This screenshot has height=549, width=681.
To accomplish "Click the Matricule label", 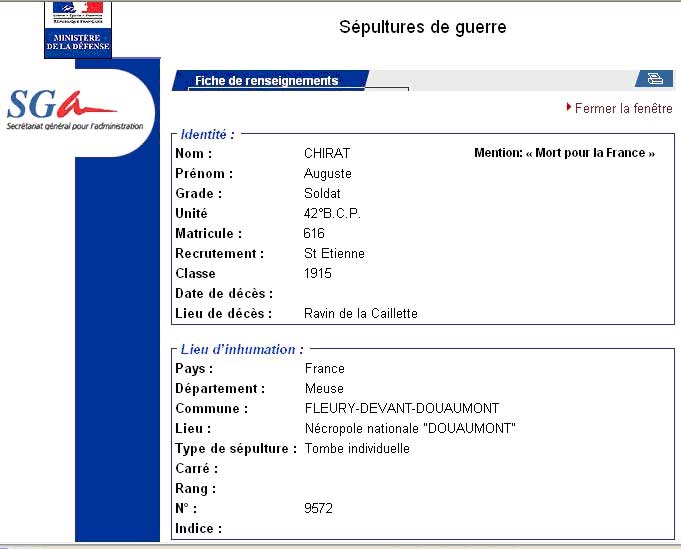I will point(208,234).
